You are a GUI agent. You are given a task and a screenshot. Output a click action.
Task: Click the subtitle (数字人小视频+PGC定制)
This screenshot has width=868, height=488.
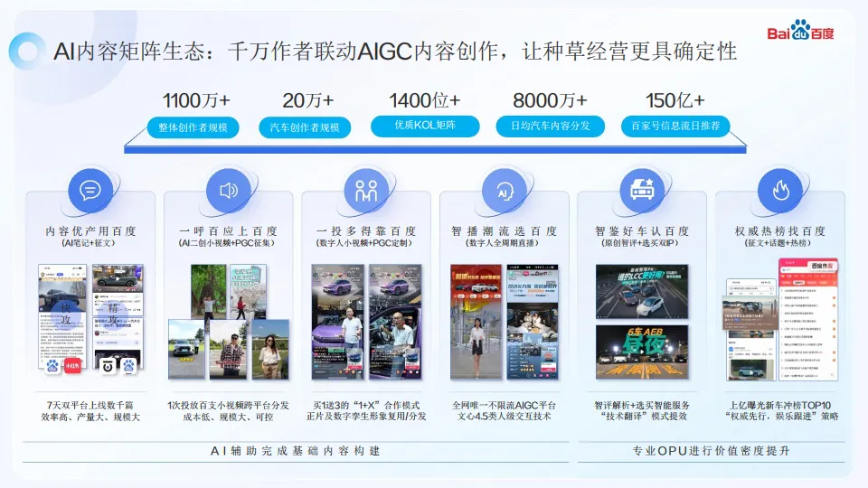click(x=364, y=243)
